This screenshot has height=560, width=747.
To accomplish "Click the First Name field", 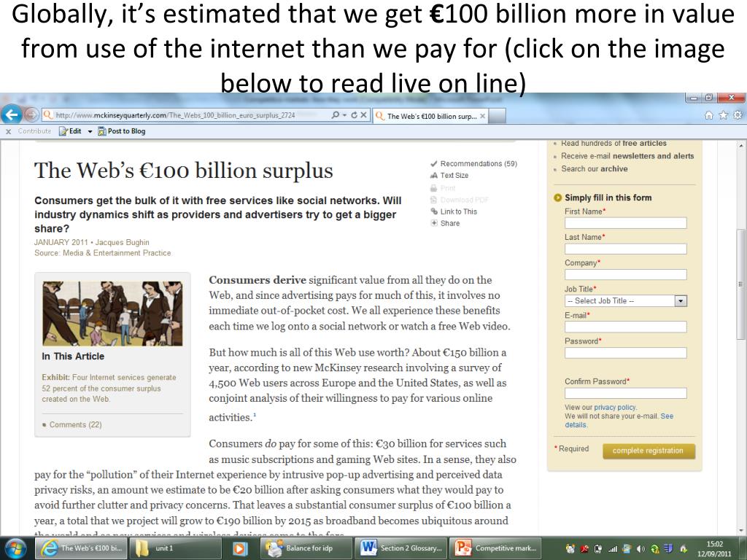I will tap(625, 223).
